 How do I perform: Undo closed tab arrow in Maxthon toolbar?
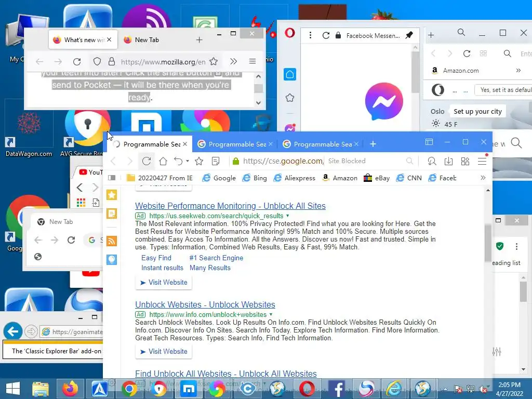point(178,161)
